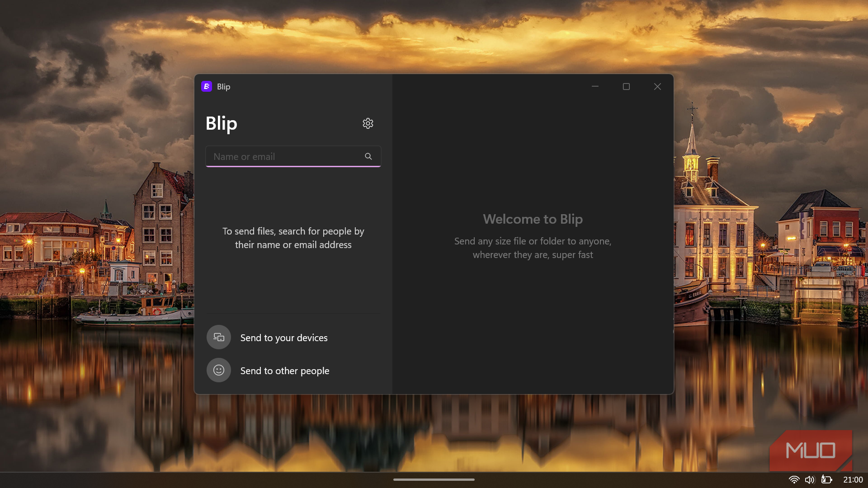Click the Welcome to Blip heading
This screenshot has height=488, width=868.
pos(533,219)
